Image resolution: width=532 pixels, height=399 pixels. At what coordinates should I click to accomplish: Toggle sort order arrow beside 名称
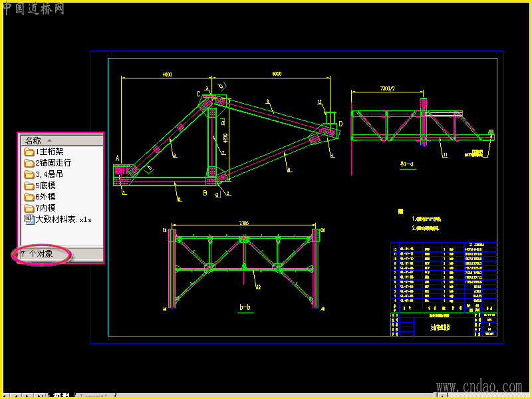(x=49, y=140)
